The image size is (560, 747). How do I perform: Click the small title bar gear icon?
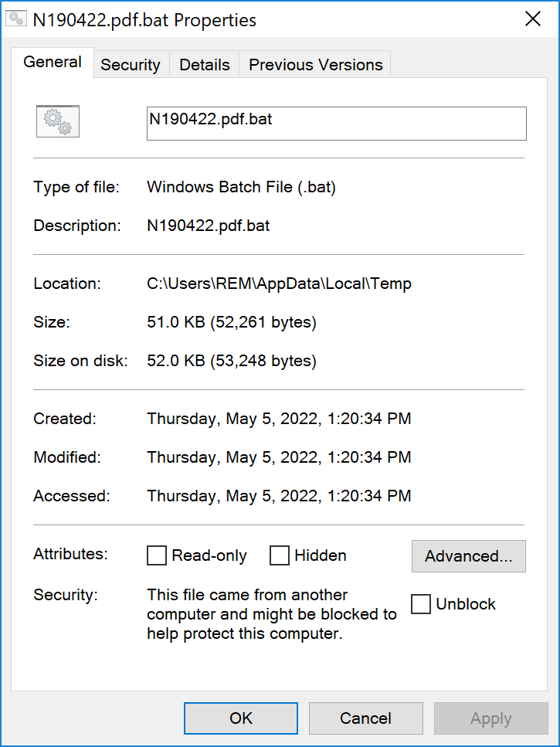coord(16,19)
